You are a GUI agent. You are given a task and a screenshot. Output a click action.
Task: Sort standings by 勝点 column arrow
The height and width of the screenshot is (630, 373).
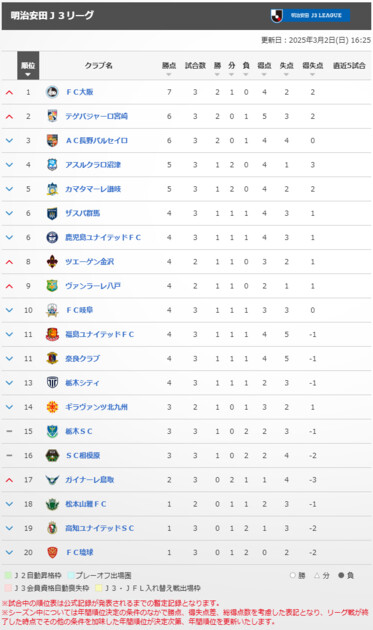(x=169, y=74)
